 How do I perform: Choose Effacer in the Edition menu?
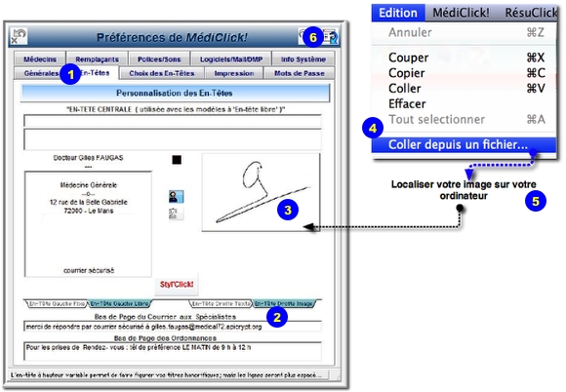(465, 104)
